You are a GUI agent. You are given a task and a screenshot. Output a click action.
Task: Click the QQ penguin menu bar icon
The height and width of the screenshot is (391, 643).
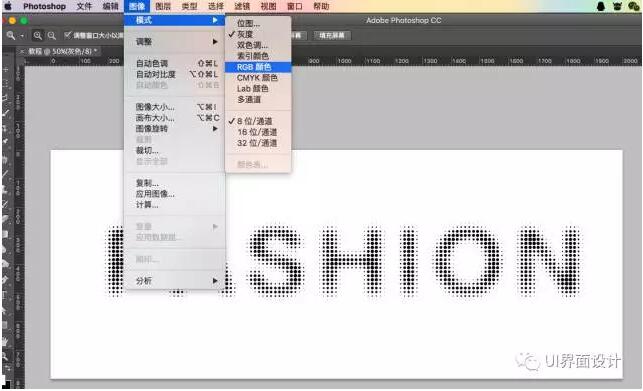coord(601,6)
